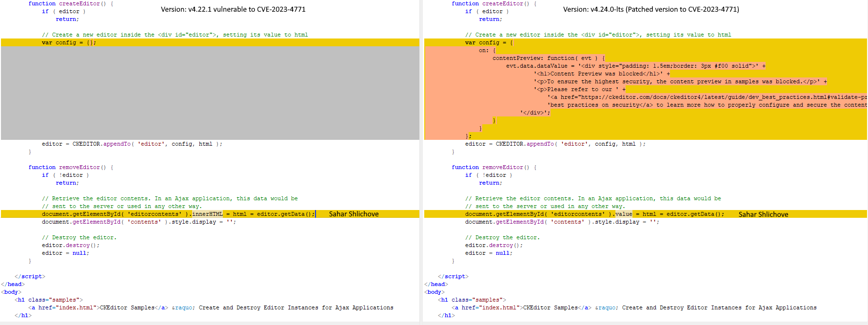Click the editor.destroy() call in the right pane
This screenshot has width=868, height=325.
[x=494, y=245]
